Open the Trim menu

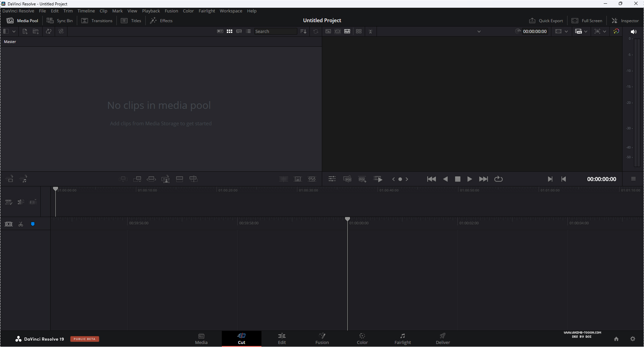coord(68,11)
